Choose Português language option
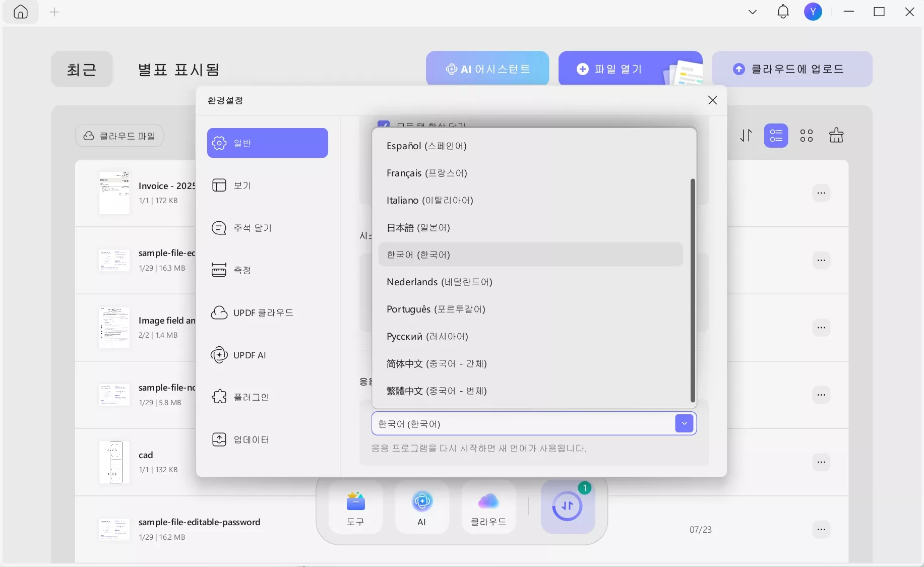The width and height of the screenshot is (924, 567). [530, 309]
